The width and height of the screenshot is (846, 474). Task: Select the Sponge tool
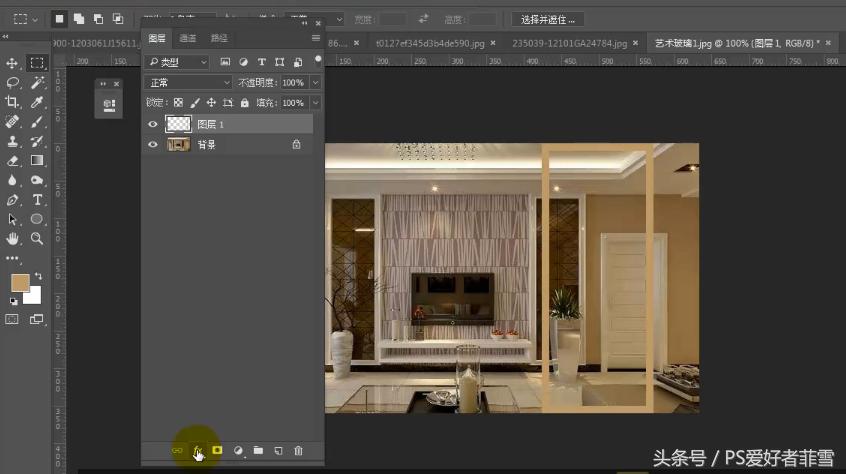tap(37, 180)
